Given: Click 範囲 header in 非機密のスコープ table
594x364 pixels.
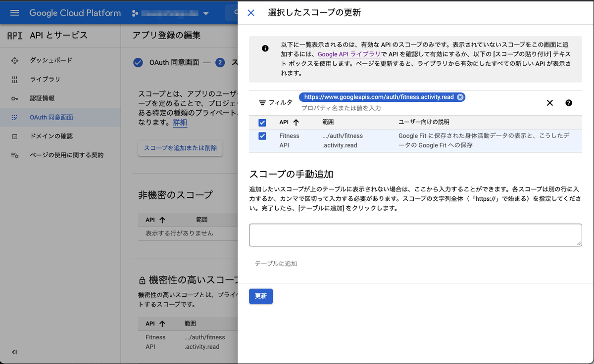Looking at the screenshot, I should click(x=201, y=220).
